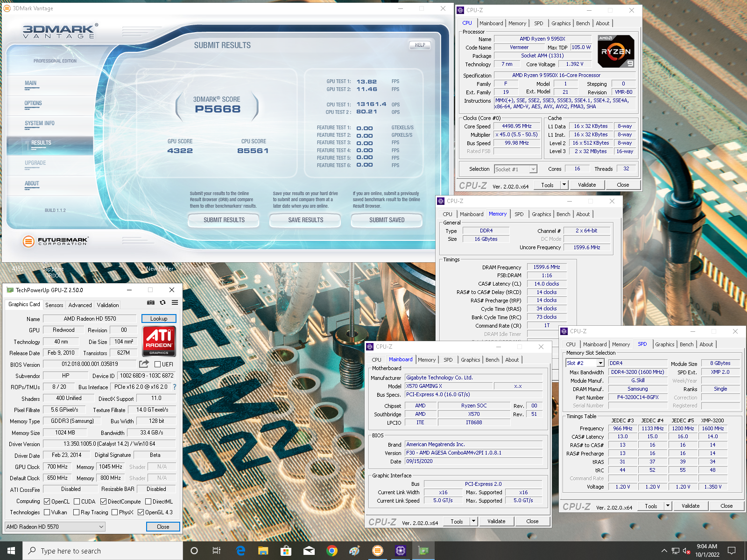
Task: Launch Microsoft Edge from the taskbar
Action: click(x=240, y=551)
